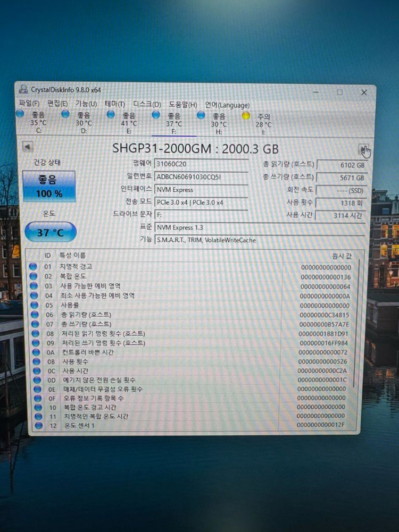Open the 언어(Language) menu
Screen dimensions: 399x532
pyautogui.click(x=227, y=105)
